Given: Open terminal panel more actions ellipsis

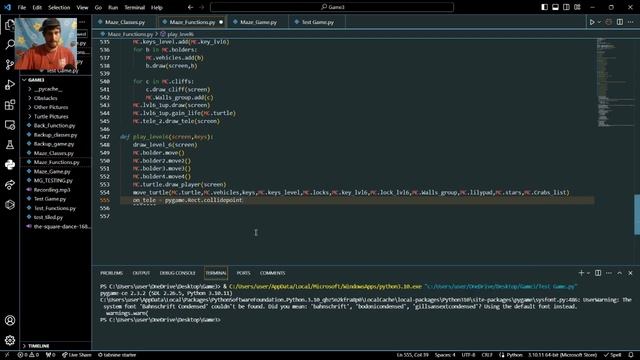Looking at the screenshot, I should (x=609, y=273).
